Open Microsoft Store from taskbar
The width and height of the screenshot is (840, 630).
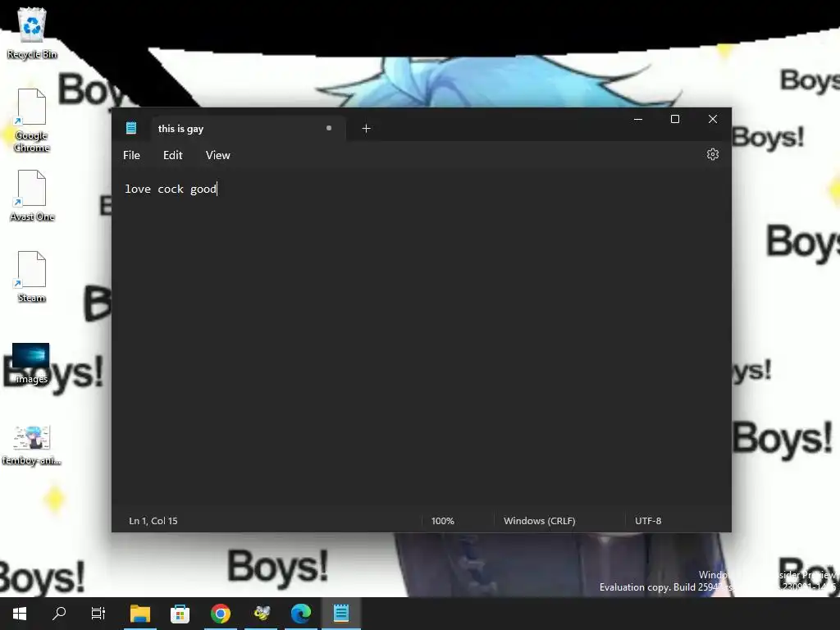pos(180,614)
